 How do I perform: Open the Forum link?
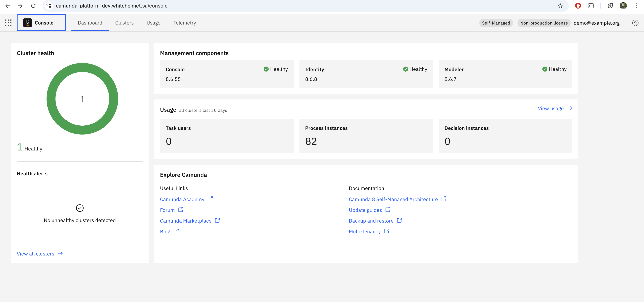167,210
